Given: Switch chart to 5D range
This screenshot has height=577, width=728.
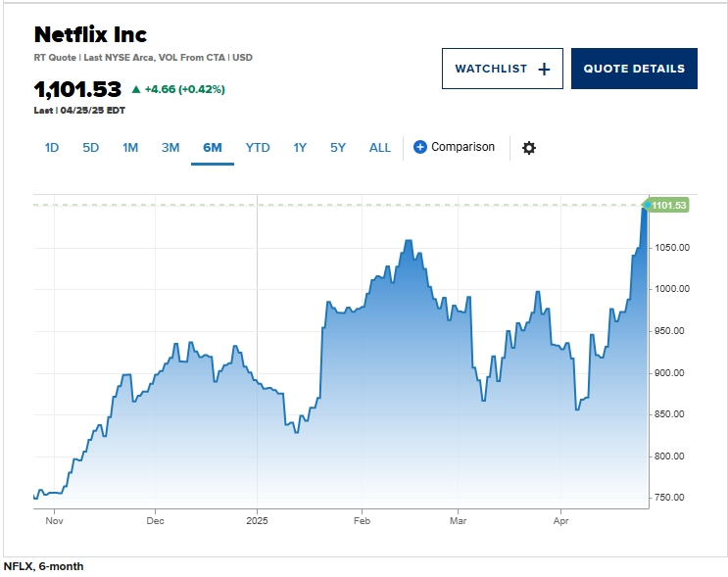Looking at the screenshot, I should (90, 148).
